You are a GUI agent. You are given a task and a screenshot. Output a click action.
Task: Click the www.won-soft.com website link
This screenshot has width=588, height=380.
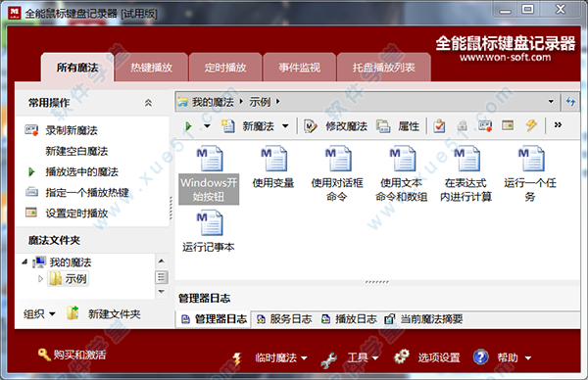(x=505, y=58)
